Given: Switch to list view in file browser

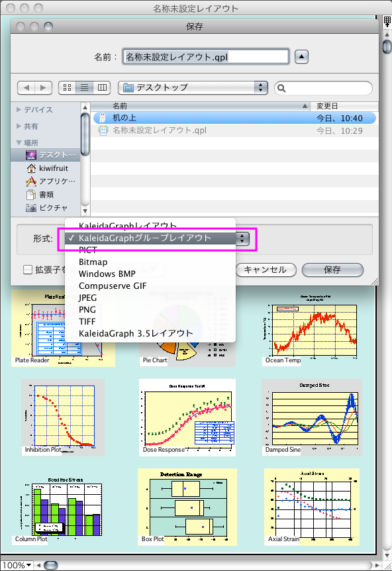Looking at the screenshot, I should coord(85,87).
